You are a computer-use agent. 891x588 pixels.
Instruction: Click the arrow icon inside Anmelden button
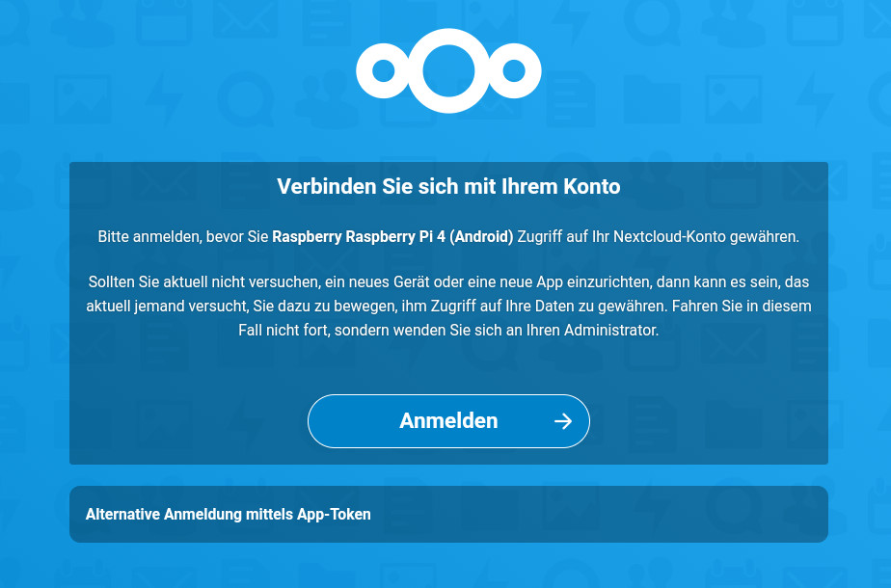coord(563,421)
